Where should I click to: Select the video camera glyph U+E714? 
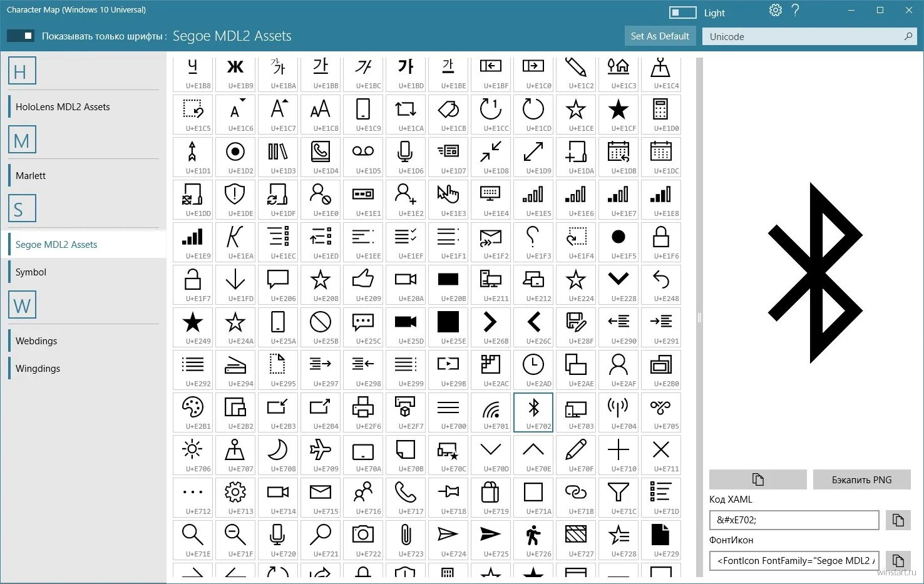tap(278, 498)
